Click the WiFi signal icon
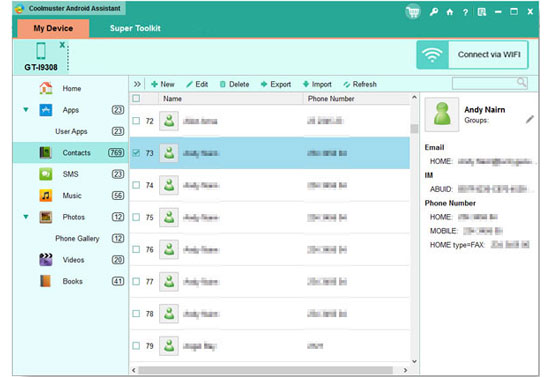Image resolution: width=550 pixels, height=377 pixels. coord(432,55)
